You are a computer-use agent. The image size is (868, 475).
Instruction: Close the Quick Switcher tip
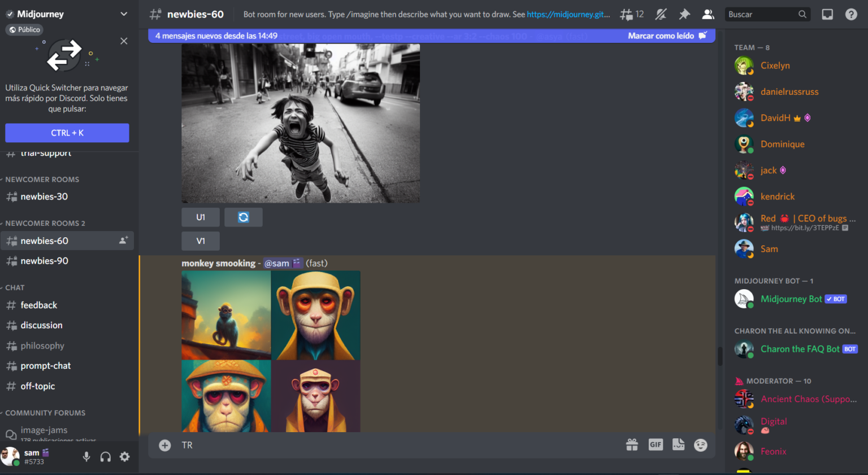pyautogui.click(x=124, y=41)
